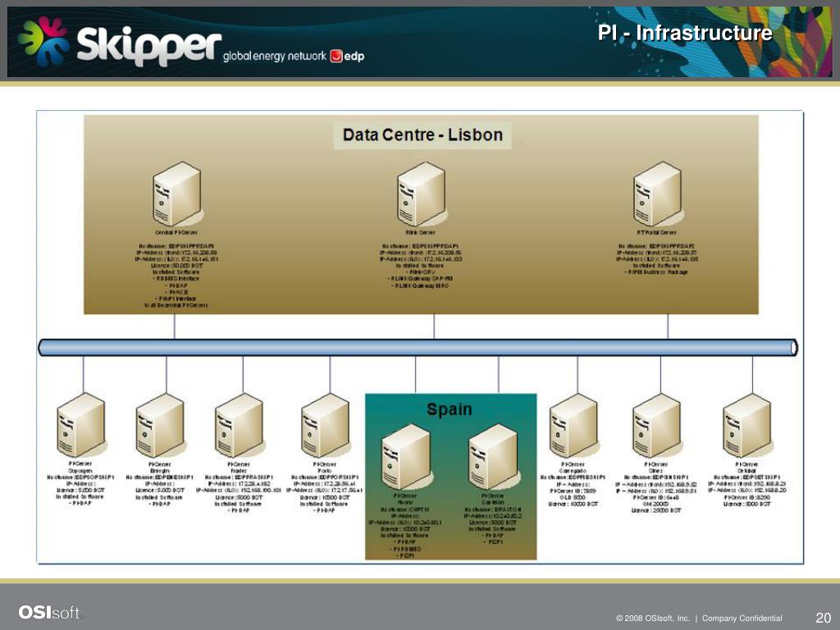Click the Sines PI Server icon

click(x=657, y=426)
